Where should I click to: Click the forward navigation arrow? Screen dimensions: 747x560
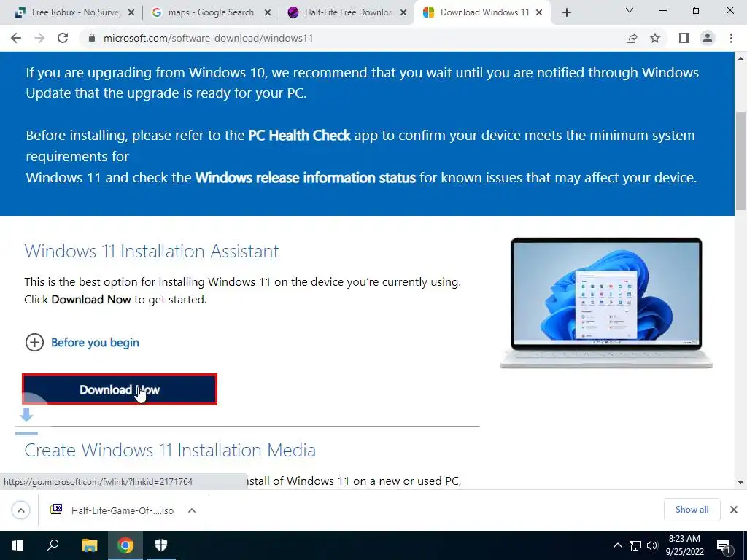pos(39,38)
